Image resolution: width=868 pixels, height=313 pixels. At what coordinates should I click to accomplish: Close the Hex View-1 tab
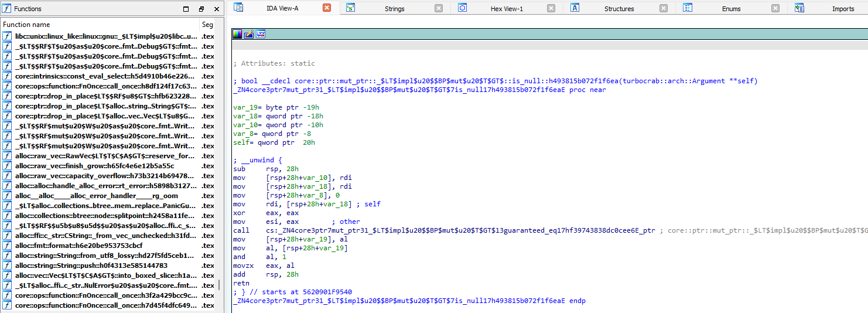pyautogui.click(x=551, y=8)
